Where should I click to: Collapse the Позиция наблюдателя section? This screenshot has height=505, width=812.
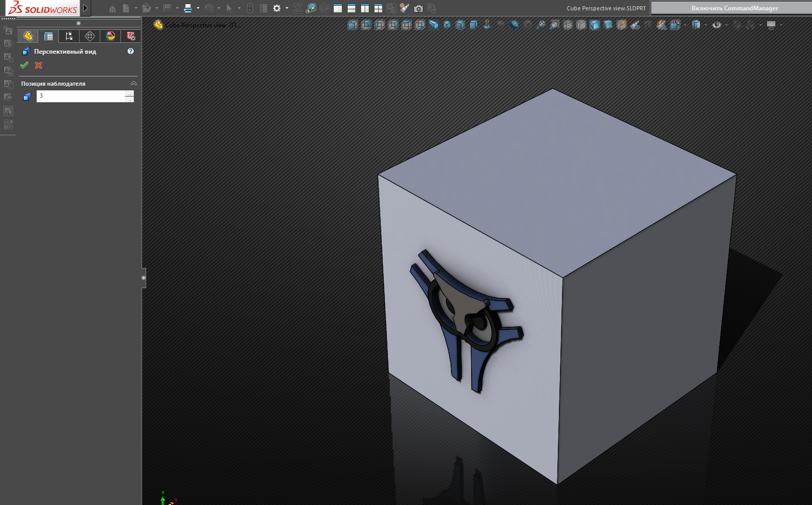(x=134, y=83)
